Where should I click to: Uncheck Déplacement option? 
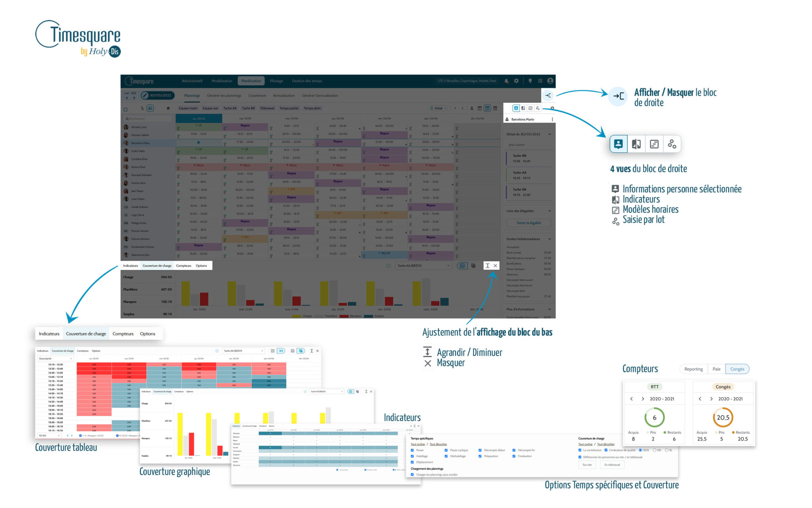tap(412, 462)
